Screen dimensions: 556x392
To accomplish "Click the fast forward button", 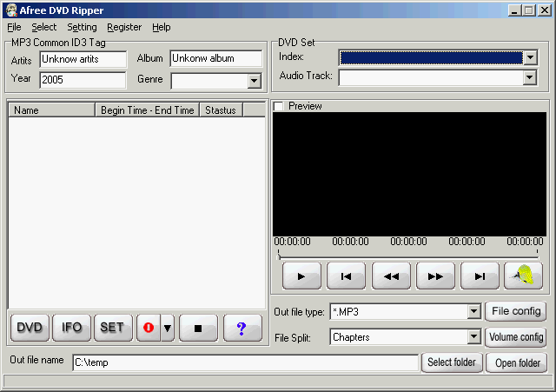I will pyautogui.click(x=435, y=276).
